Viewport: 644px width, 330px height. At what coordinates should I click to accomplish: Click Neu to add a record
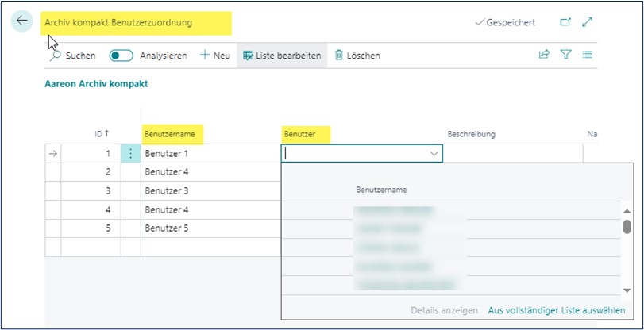(x=214, y=56)
